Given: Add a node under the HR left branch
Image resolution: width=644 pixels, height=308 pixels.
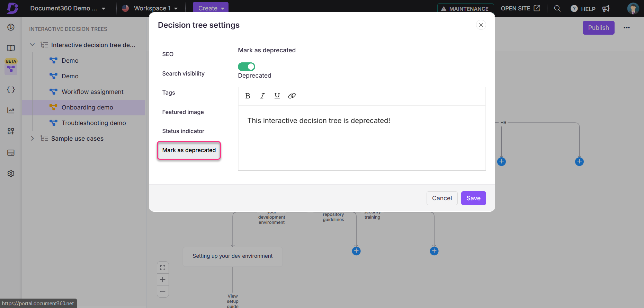Looking at the screenshot, I should (x=501, y=161).
